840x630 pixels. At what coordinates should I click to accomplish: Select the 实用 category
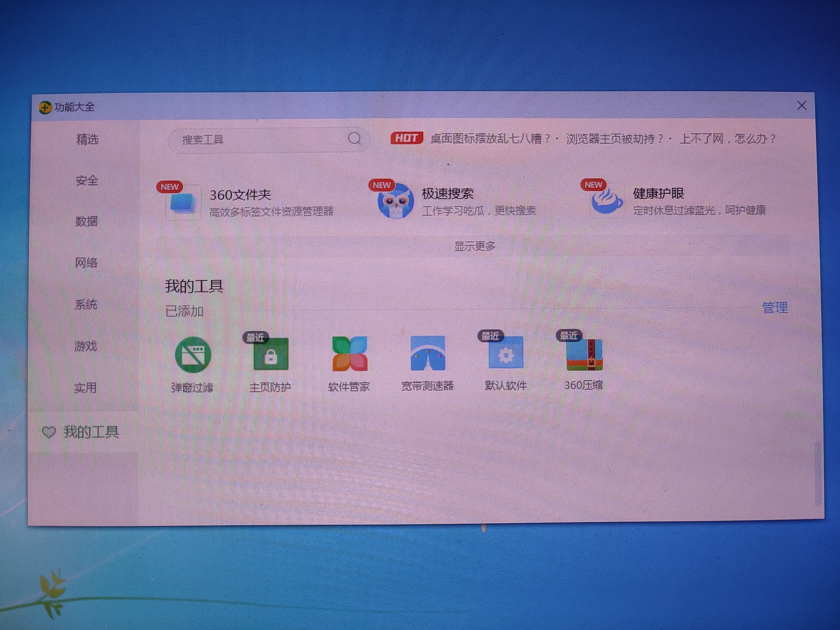[86, 387]
